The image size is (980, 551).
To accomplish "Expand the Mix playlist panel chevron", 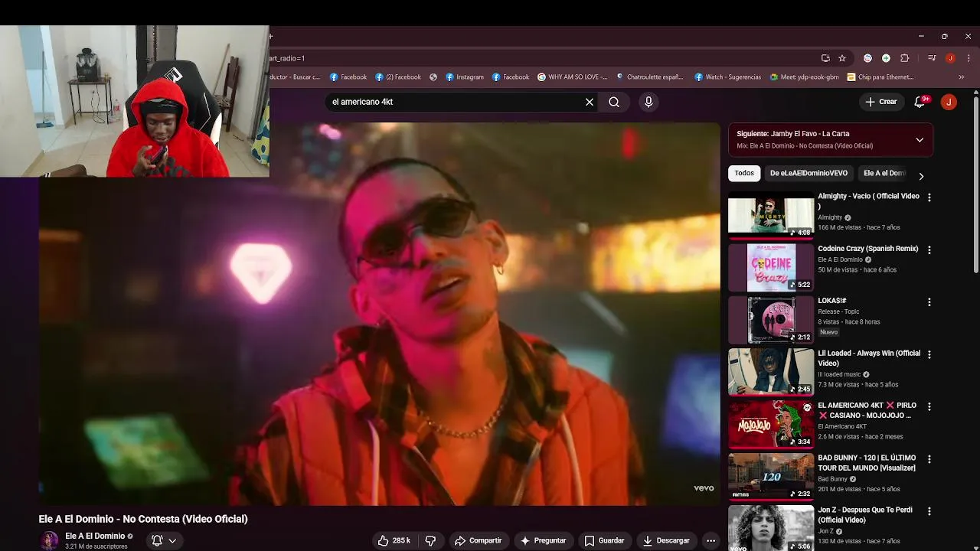I will (920, 140).
